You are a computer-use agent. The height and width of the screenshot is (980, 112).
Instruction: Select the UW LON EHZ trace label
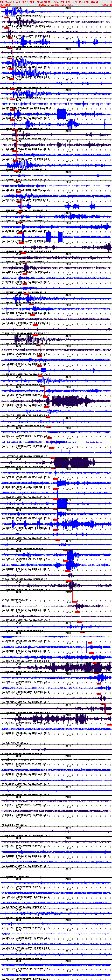[x=25, y=57]
